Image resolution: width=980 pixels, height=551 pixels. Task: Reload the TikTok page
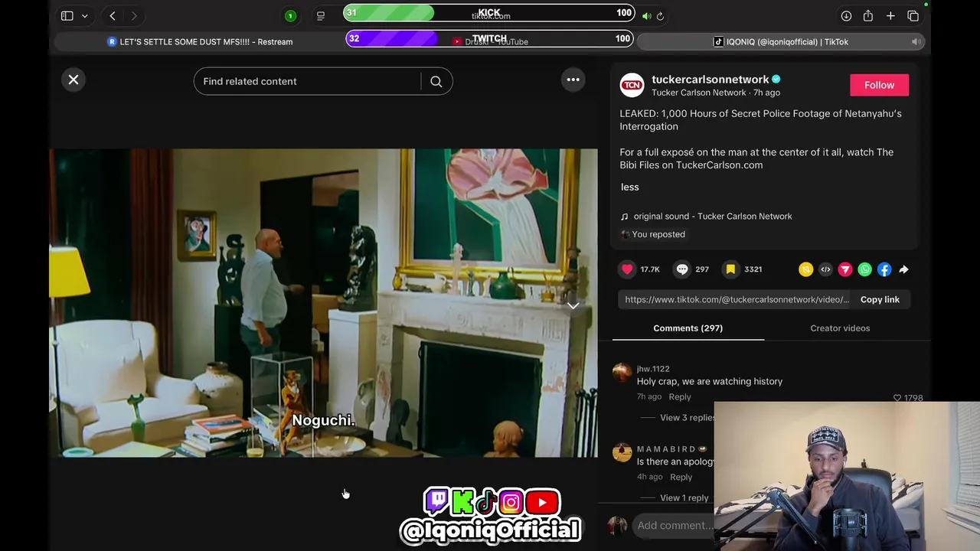click(660, 16)
